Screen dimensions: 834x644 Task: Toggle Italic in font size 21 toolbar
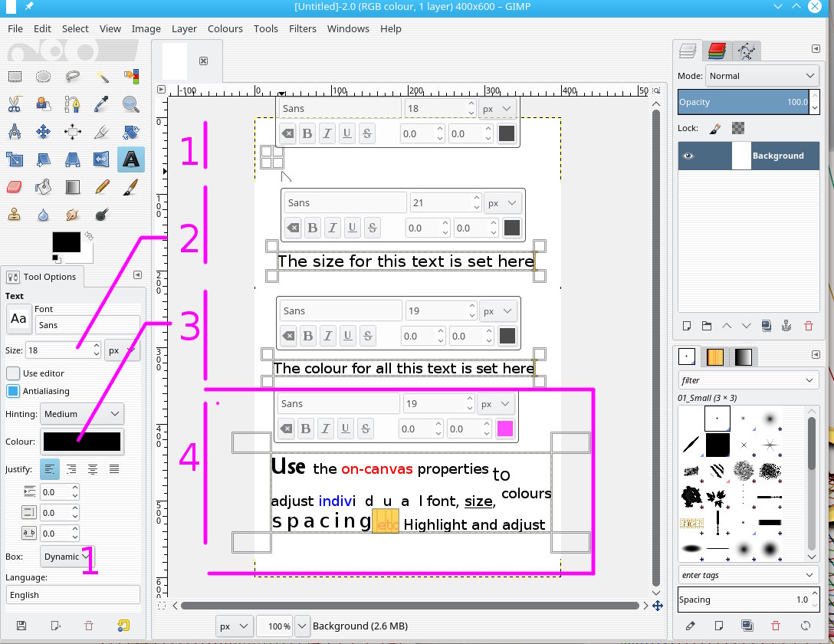[333, 228]
